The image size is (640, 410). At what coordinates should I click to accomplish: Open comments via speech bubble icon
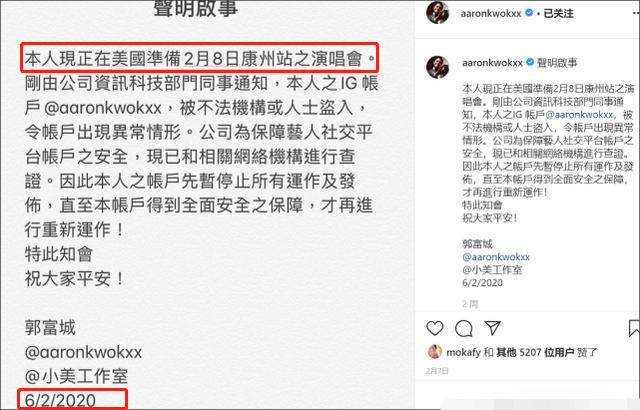[x=464, y=328]
